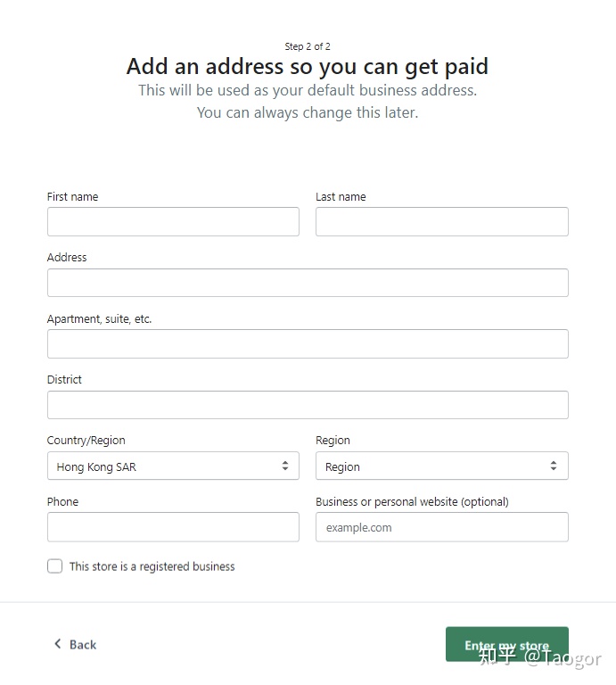Click into the Last name field
616x685 pixels.
[x=441, y=222]
